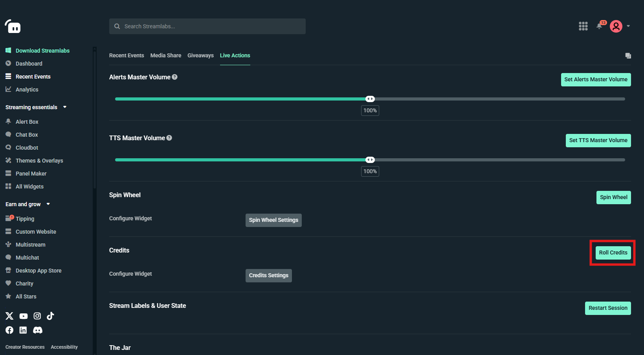Viewport: 644px width, 355px height.
Task: Open the notifications bell icon
Action: pyautogui.click(x=599, y=26)
